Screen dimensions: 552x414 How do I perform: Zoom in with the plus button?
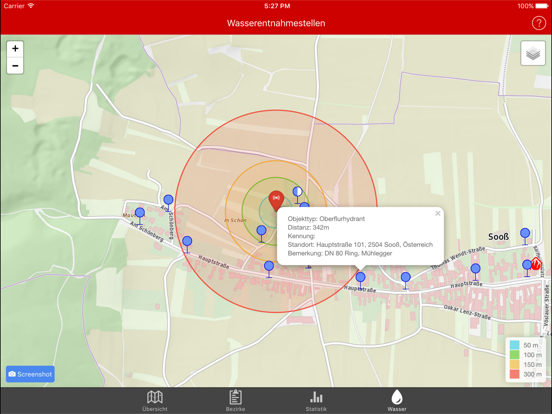pos(15,49)
